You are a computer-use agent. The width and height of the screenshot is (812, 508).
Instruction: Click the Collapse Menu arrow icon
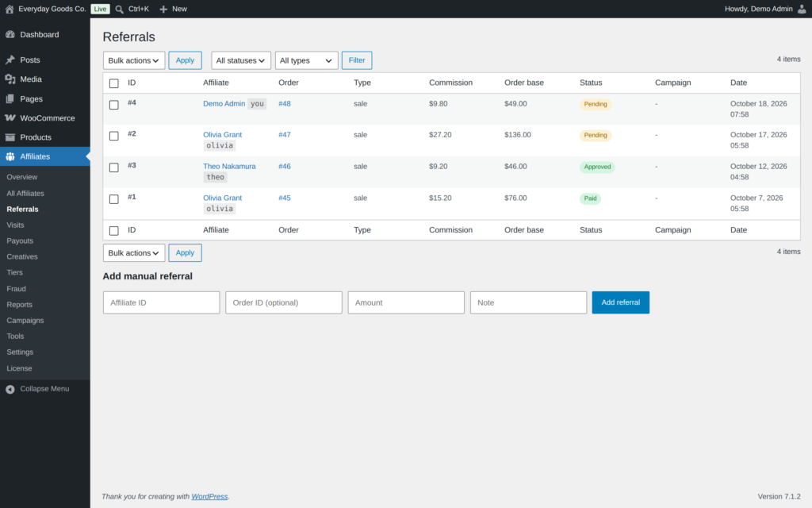point(10,389)
